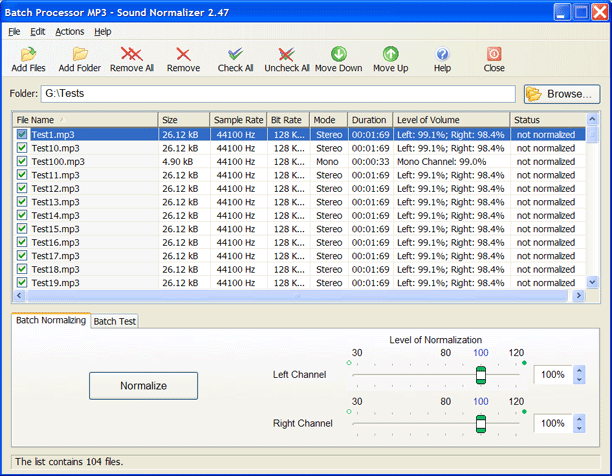The width and height of the screenshot is (612, 476).
Task: Click the Remove red X icon
Action: [183, 54]
